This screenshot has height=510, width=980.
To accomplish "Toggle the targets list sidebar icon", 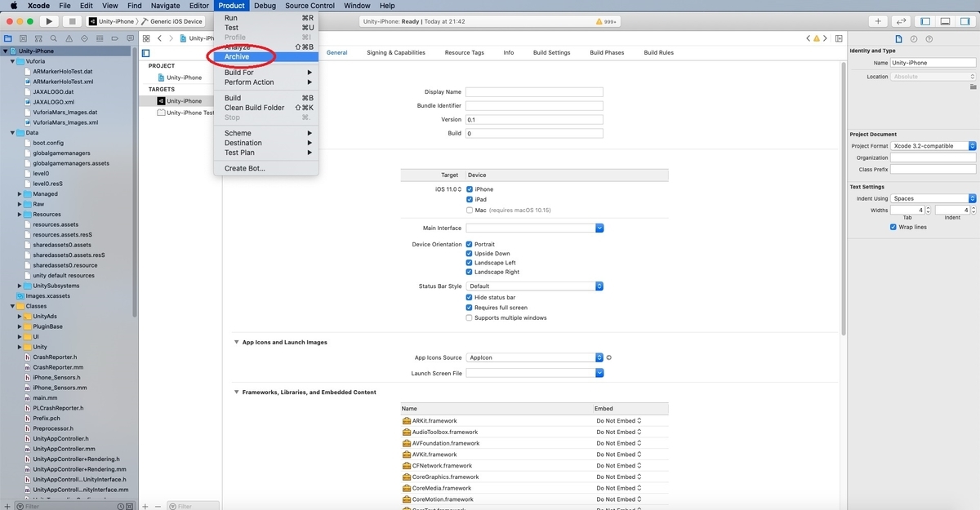I will [x=146, y=52].
